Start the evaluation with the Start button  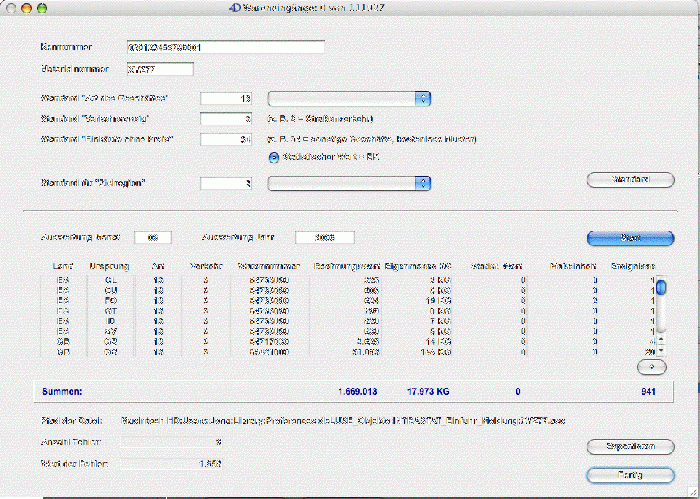coord(630,238)
